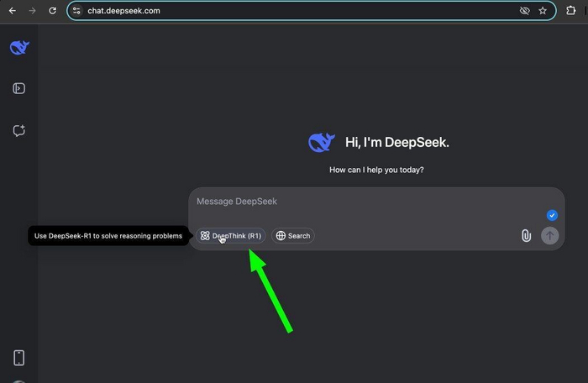The width and height of the screenshot is (588, 383).
Task: Click the DeepSeek whale logo in sidebar
Action: pos(19,48)
